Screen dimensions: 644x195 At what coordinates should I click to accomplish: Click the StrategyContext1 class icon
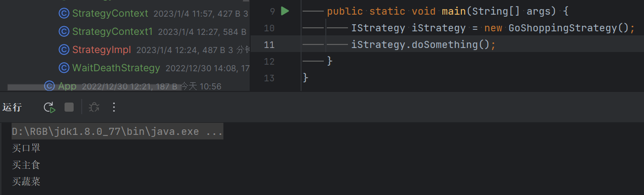64,31
